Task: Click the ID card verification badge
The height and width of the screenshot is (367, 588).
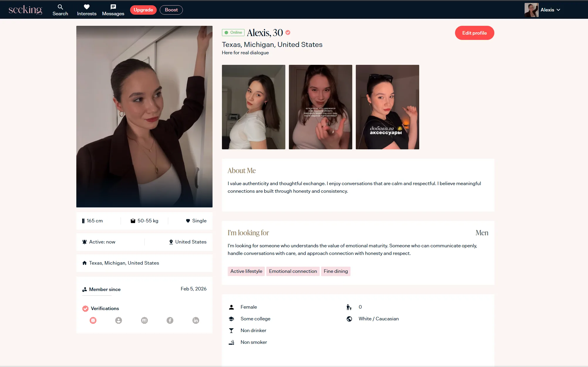Action: coord(144,320)
